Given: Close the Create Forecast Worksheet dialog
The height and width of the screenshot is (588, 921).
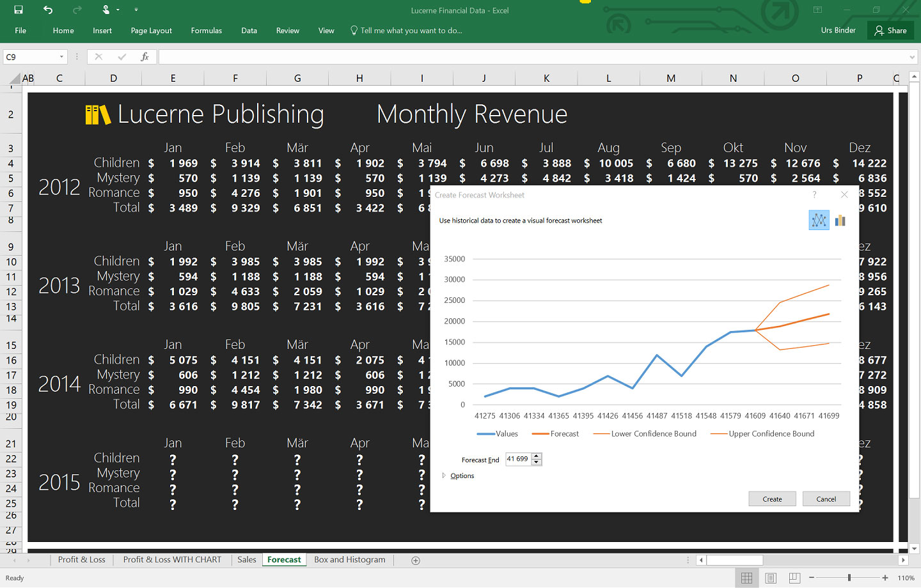Looking at the screenshot, I should click(x=844, y=195).
